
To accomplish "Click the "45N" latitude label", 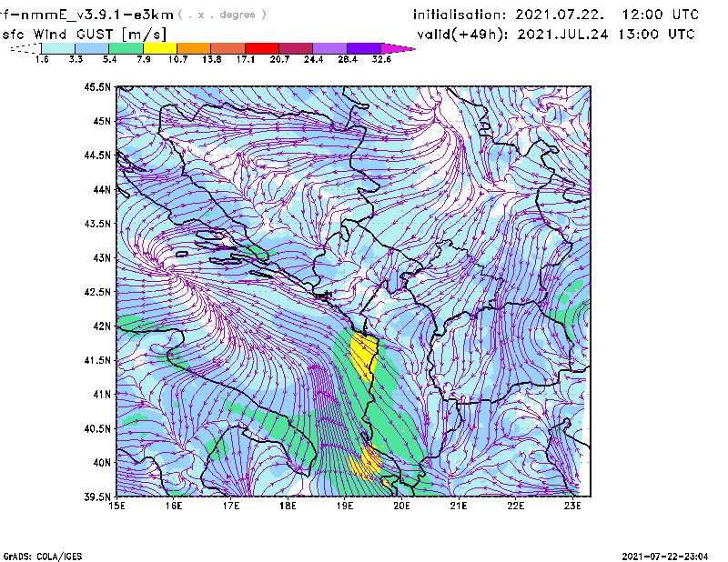I will [x=102, y=121].
